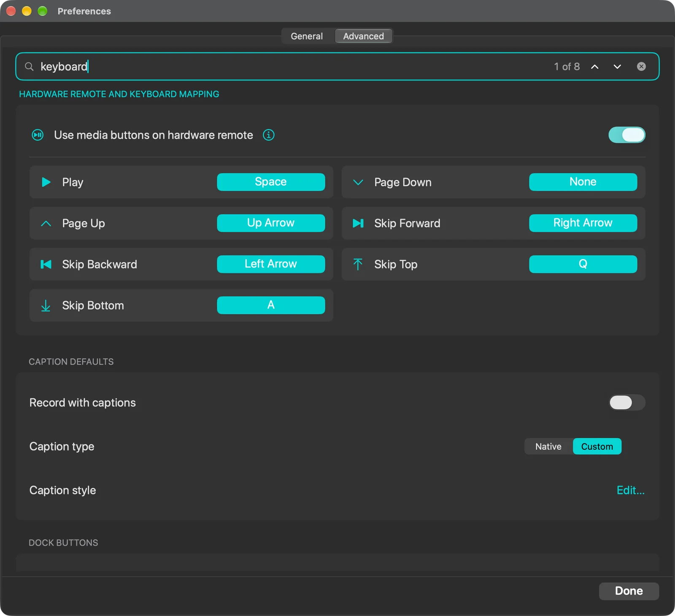
Task: Click the Page Down chevron icon
Action: click(x=358, y=182)
